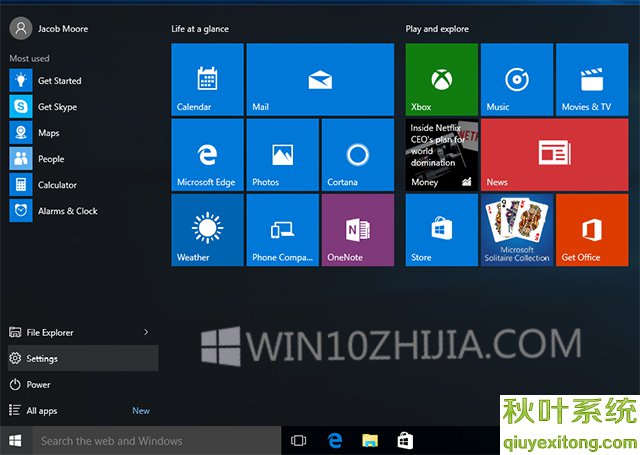Launch the Xbox tile
The width and height of the screenshot is (640, 455).
pos(442,80)
